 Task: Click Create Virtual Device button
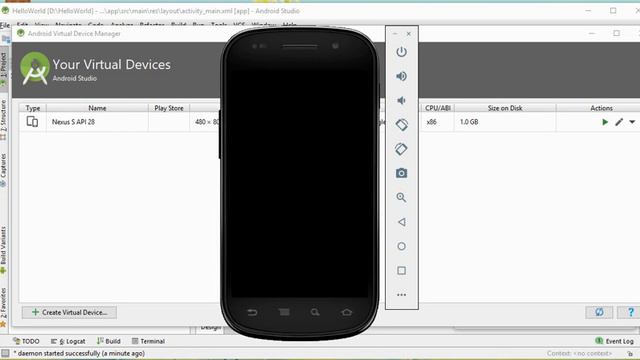[69, 312]
